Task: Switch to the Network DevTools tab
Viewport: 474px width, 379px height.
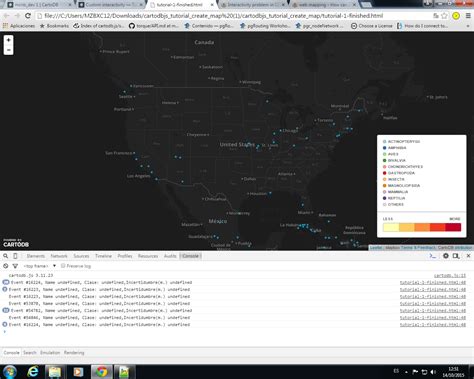Action: [59, 256]
